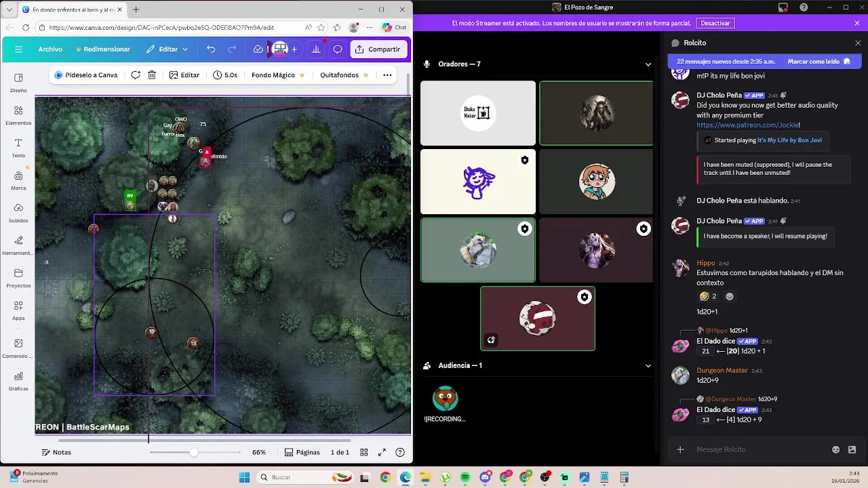
Task: Open Canva help question-mark icon
Action: (x=400, y=452)
